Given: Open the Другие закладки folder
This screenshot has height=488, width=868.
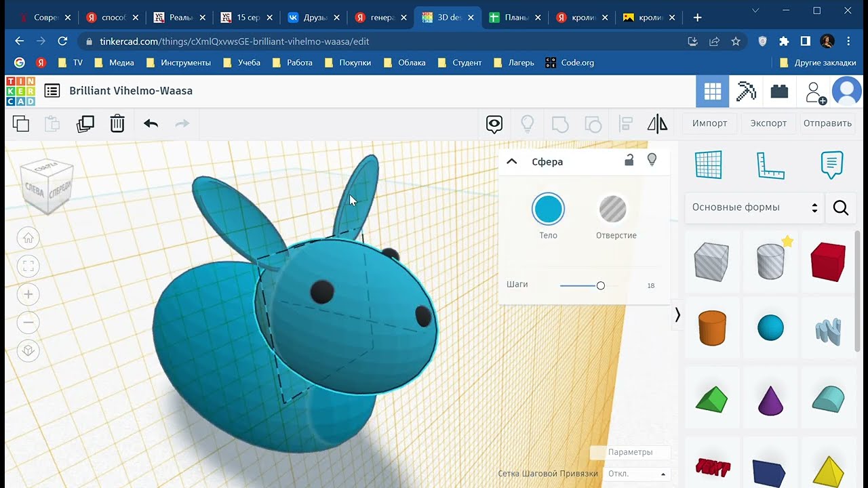Looking at the screenshot, I should tap(818, 62).
